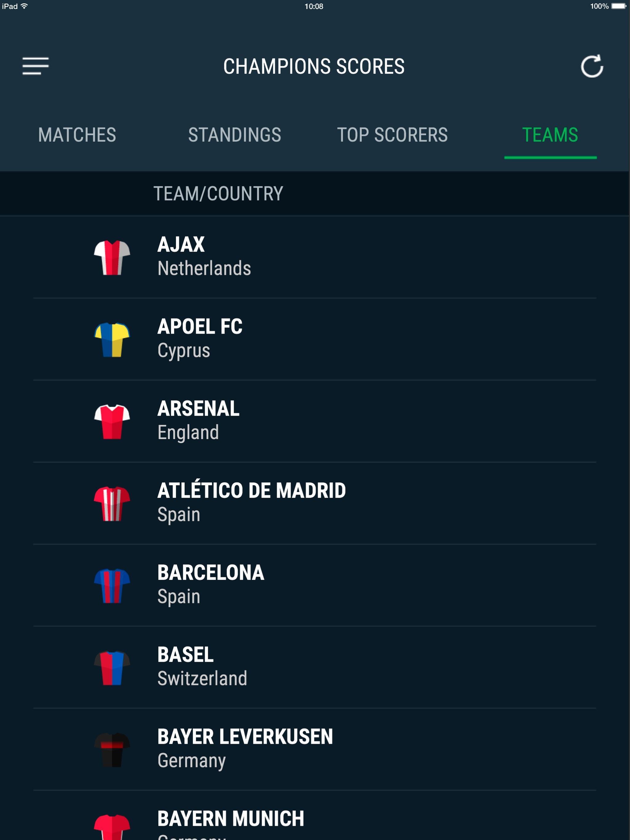Viewport: 630px width, 840px height.
Task: Select the APOEL FC jersey icon
Action: coord(112,339)
